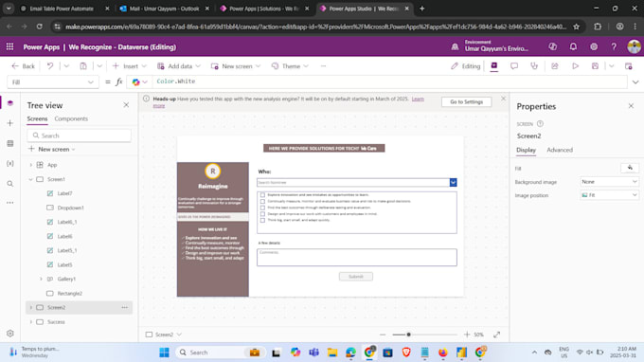Open the Copilot icon in purple header
The height and width of the screenshot is (362, 644).
(x=553, y=46)
